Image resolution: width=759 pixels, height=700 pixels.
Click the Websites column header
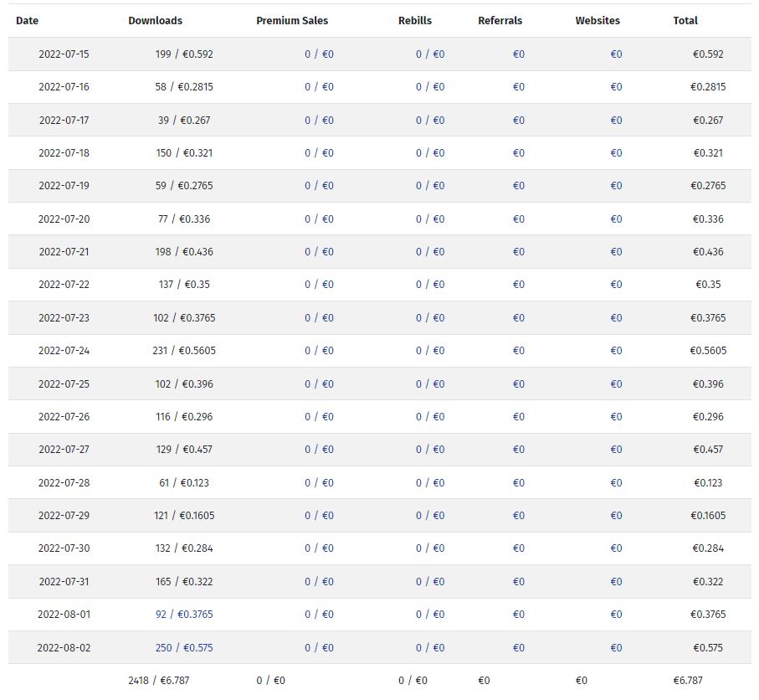597,21
